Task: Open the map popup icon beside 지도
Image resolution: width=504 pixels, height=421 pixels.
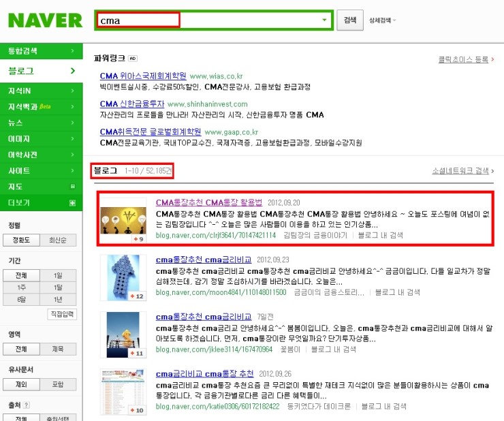Action: [x=73, y=186]
